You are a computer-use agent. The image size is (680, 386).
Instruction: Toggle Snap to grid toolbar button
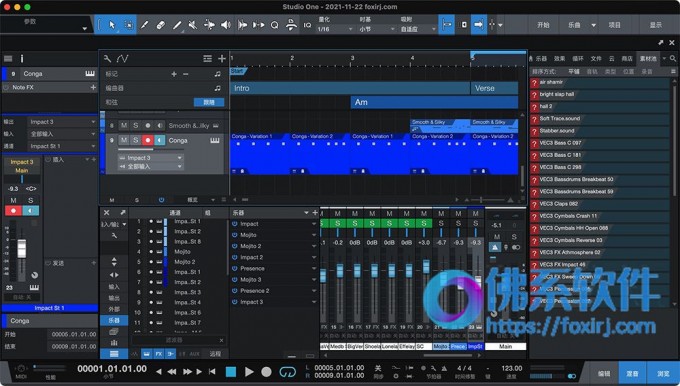pyautogui.click(x=446, y=25)
